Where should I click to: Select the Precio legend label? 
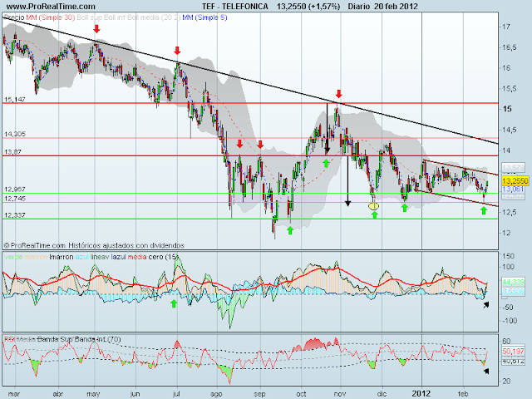[13, 17]
